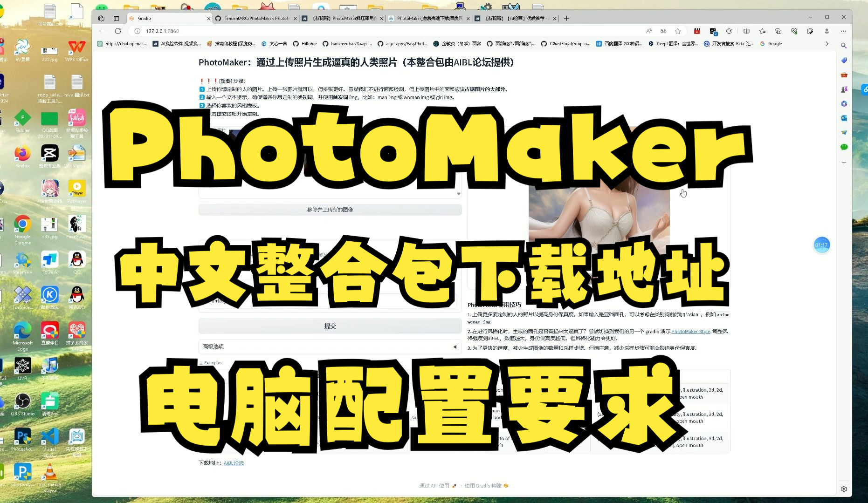The width and height of the screenshot is (868, 503).
Task: Open the Microsoft Edge desktop shortcut
Action: click(22, 336)
